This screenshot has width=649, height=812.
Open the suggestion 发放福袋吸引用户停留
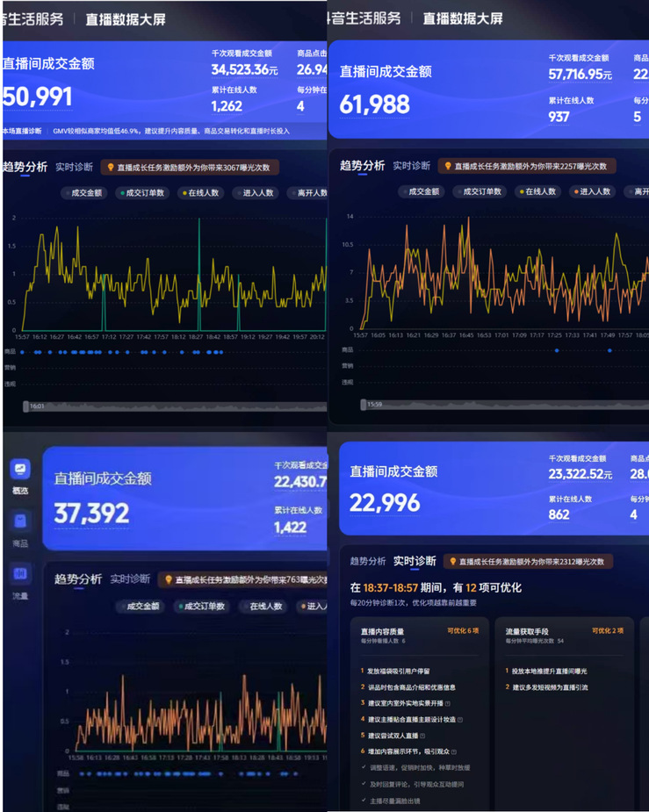[x=399, y=672]
